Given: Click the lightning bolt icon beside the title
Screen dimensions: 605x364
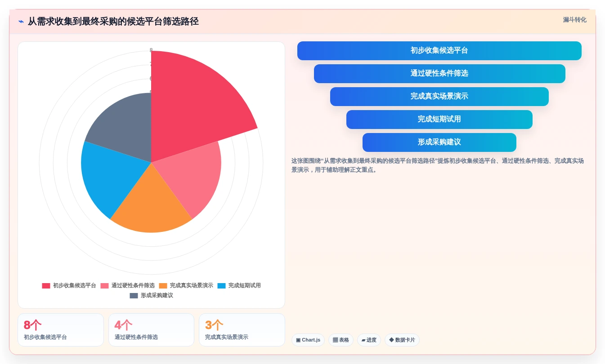Looking at the screenshot, I should pos(21,22).
